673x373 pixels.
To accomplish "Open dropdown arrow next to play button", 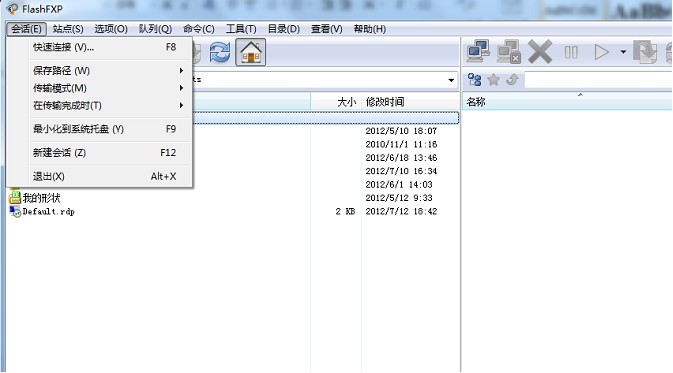I will point(623,52).
